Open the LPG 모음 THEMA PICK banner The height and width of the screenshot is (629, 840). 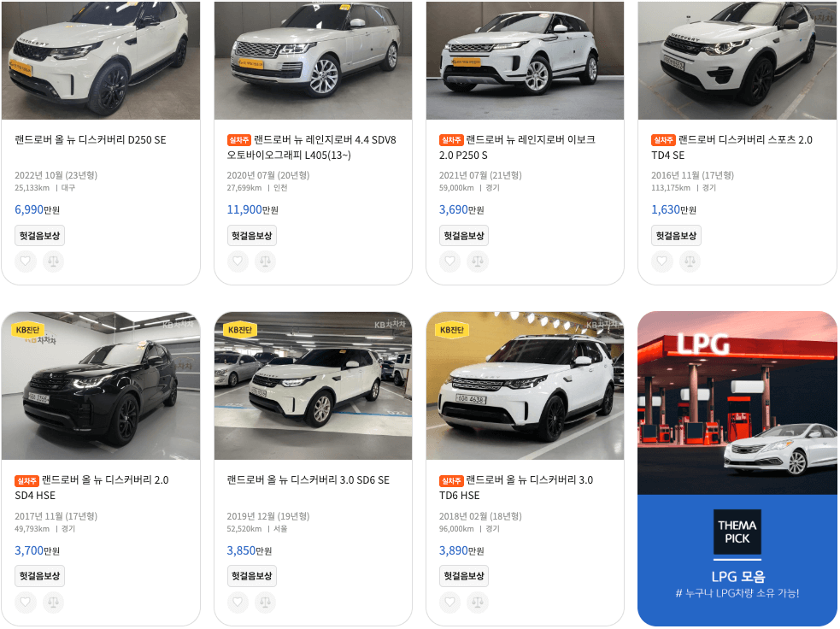pyautogui.click(x=737, y=469)
